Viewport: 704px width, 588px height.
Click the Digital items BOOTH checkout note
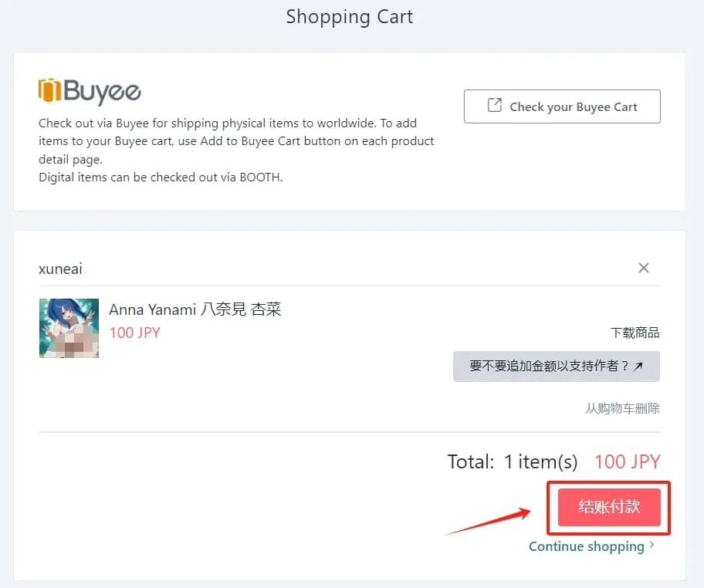(x=161, y=177)
